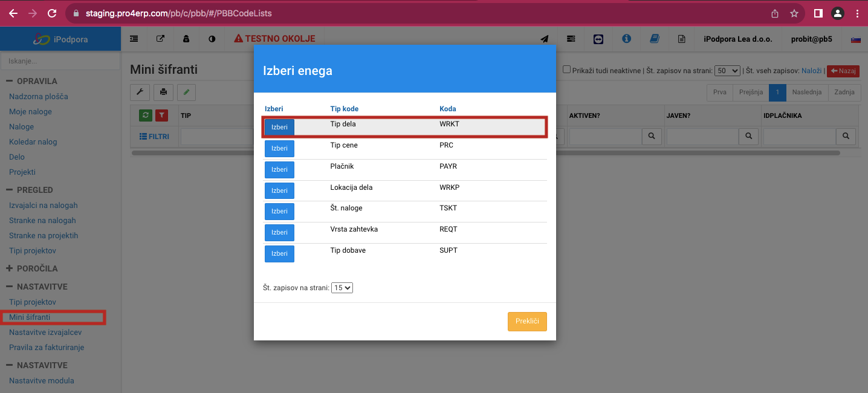Open the iPodpora Lea d.o.o. company menu
Screen dimensions: 868x393
pyautogui.click(x=738, y=39)
